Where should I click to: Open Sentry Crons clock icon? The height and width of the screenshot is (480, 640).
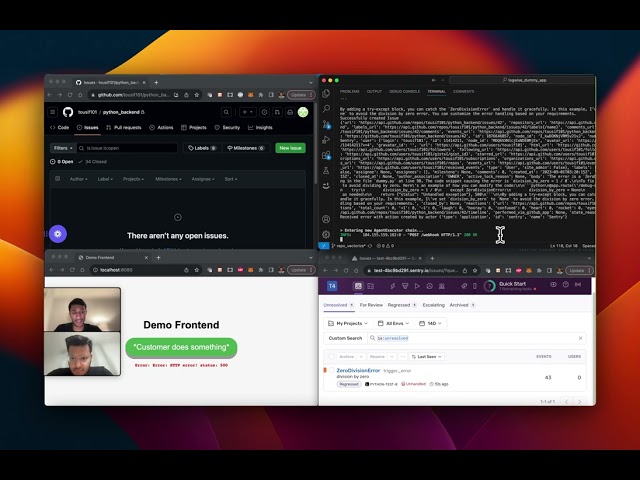[429, 286]
